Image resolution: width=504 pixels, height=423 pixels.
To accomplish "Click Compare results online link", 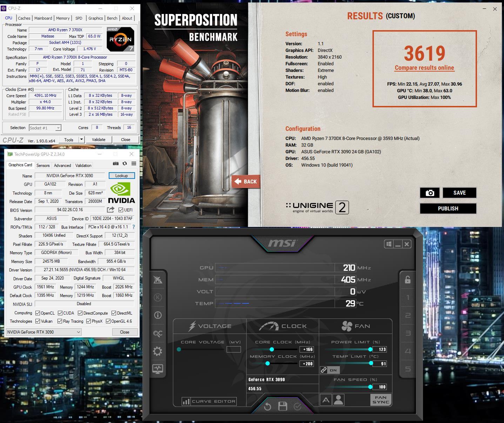I will point(424,68).
